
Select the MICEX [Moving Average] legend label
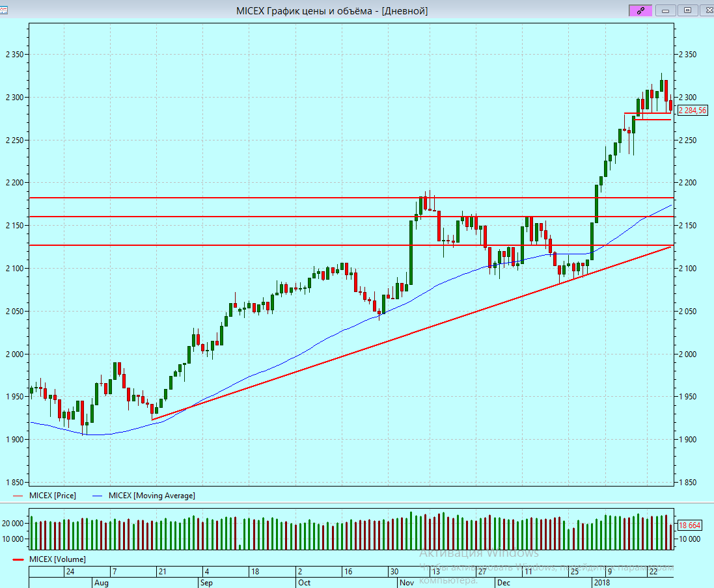pos(152,496)
